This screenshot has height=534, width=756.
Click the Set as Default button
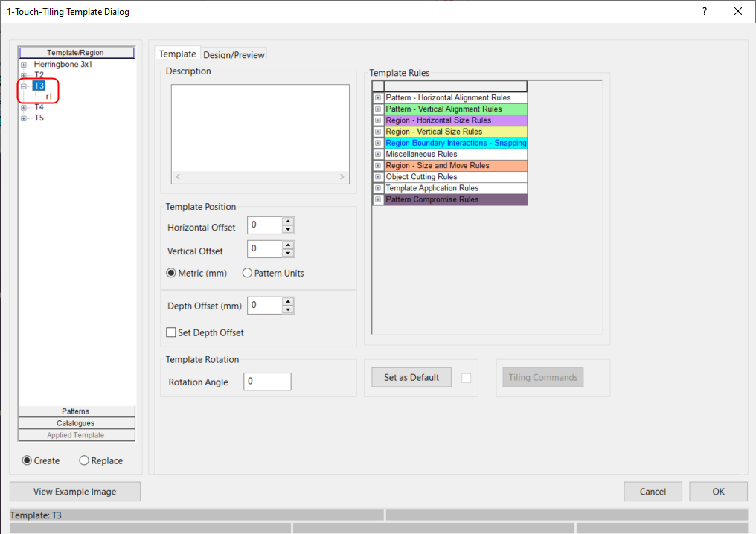(411, 377)
